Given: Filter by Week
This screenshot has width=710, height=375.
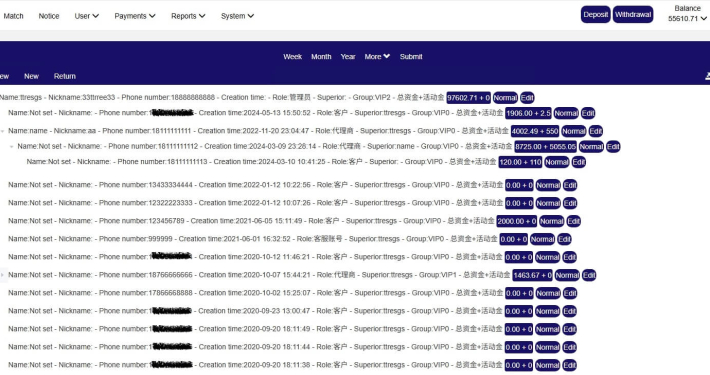Looking at the screenshot, I should tap(293, 57).
